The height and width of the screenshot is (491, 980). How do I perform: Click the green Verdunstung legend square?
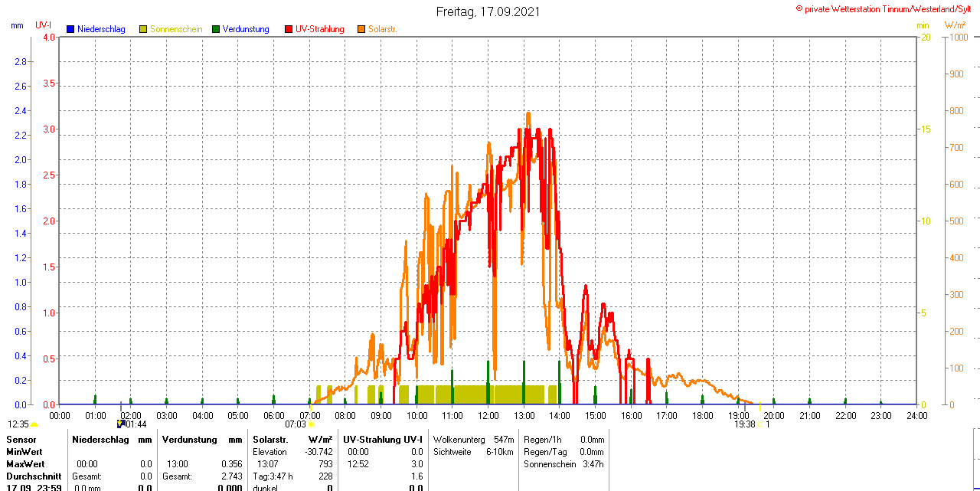click(x=216, y=29)
